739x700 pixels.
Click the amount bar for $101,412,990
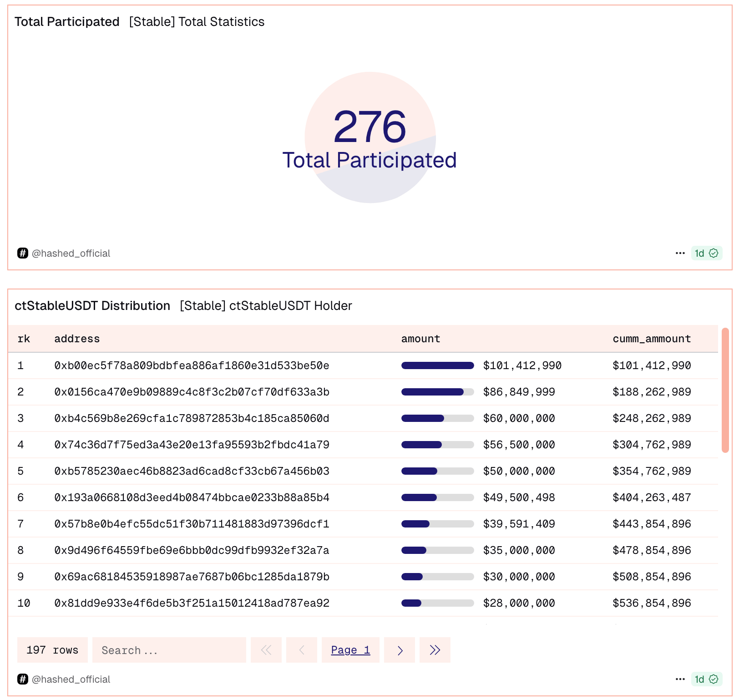tap(438, 365)
